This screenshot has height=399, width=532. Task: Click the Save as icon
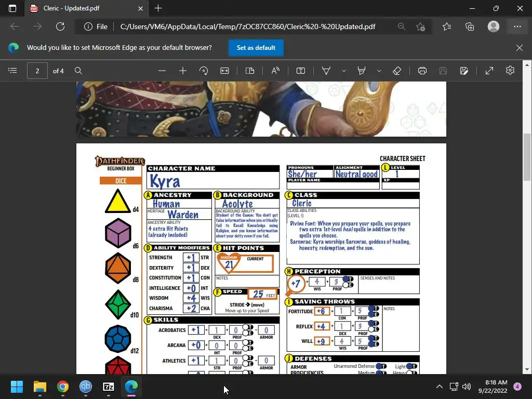(x=464, y=71)
